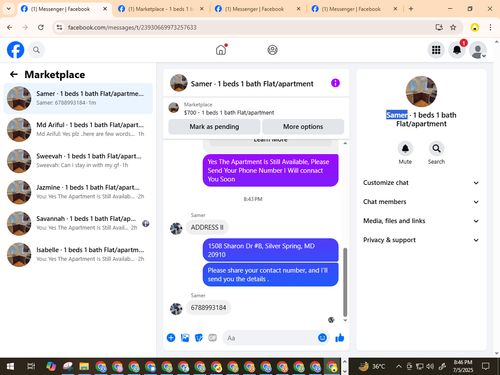Open the notifications bell in header
Viewport: 500px width, 375px height.
[457, 50]
